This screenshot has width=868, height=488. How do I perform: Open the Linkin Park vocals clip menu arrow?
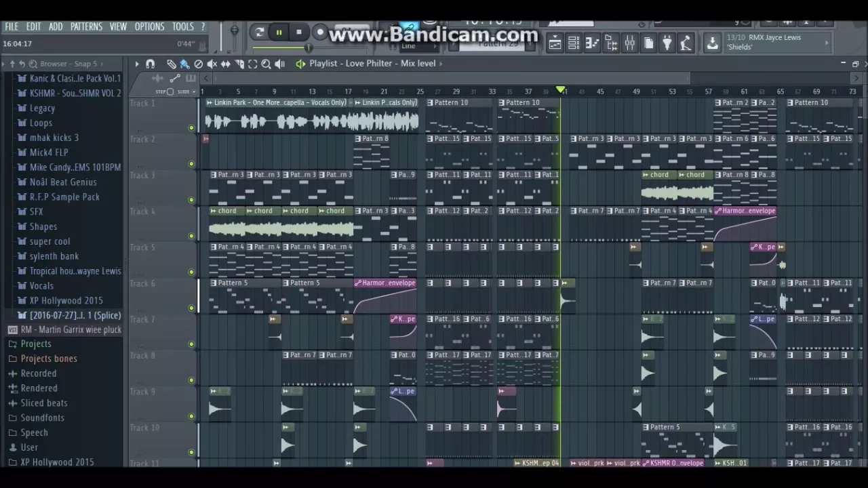(x=210, y=102)
